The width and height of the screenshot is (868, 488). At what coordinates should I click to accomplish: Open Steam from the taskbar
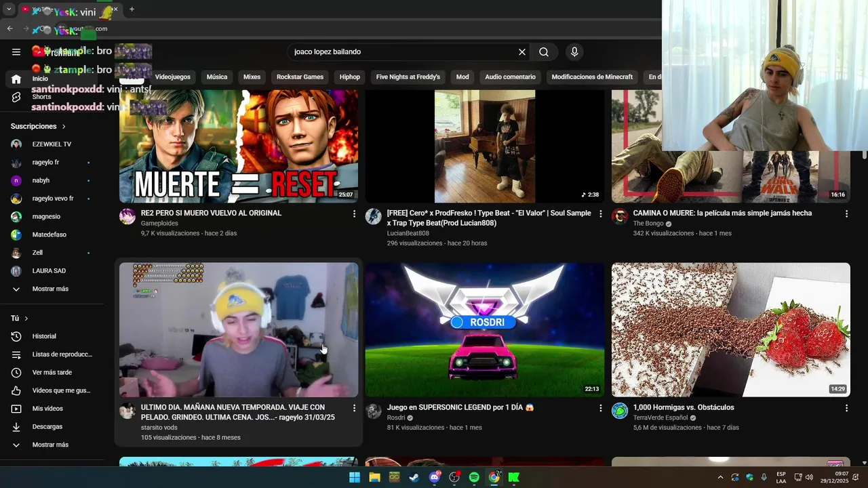(x=414, y=477)
